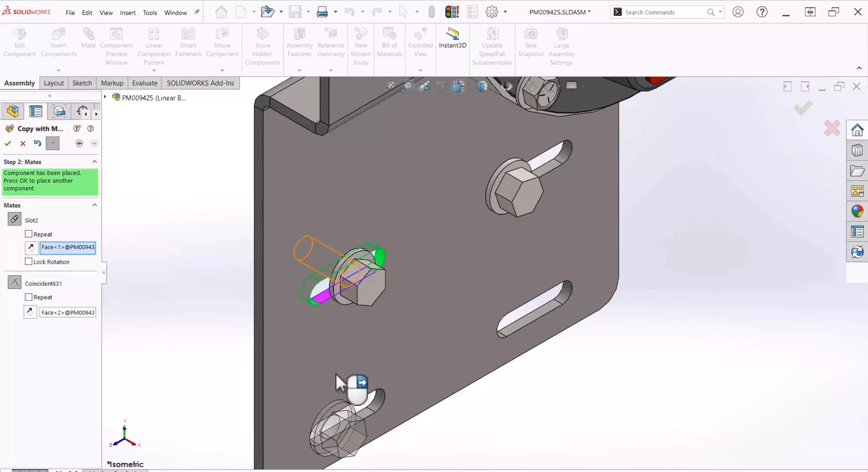The width and height of the screenshot is (868, 472).
Task: Click the red X cancel button
Action: [23, 143]
